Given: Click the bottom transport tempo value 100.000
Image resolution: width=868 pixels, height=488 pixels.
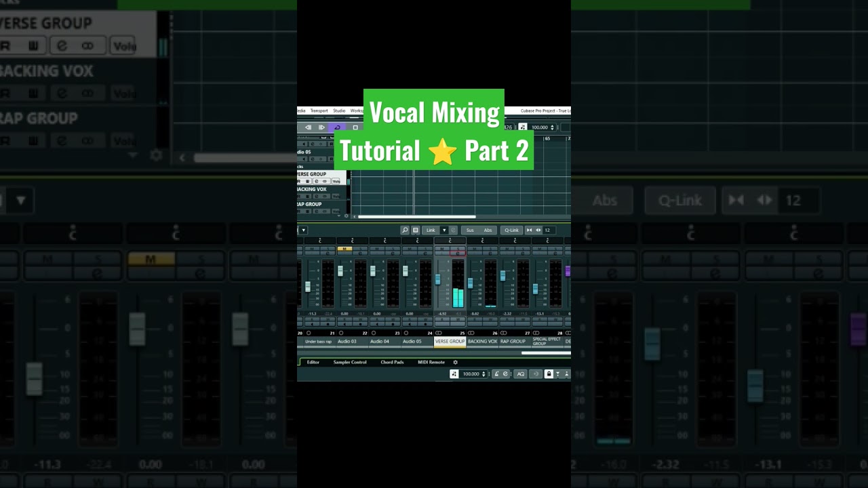Looking at the screenshot, I should pos(471,374).
